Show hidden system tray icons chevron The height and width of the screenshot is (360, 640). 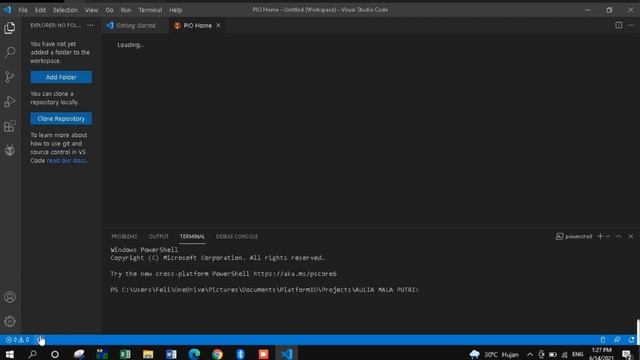tap(530, 354)
